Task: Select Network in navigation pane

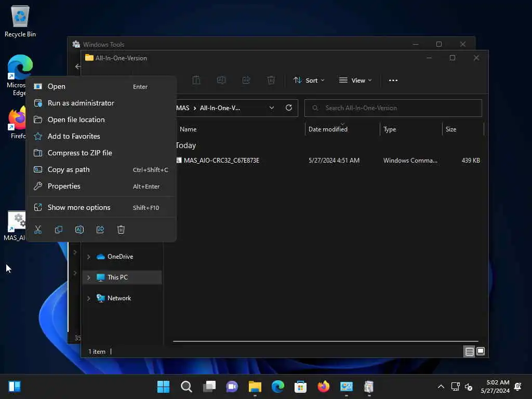Action: [119, 298]
